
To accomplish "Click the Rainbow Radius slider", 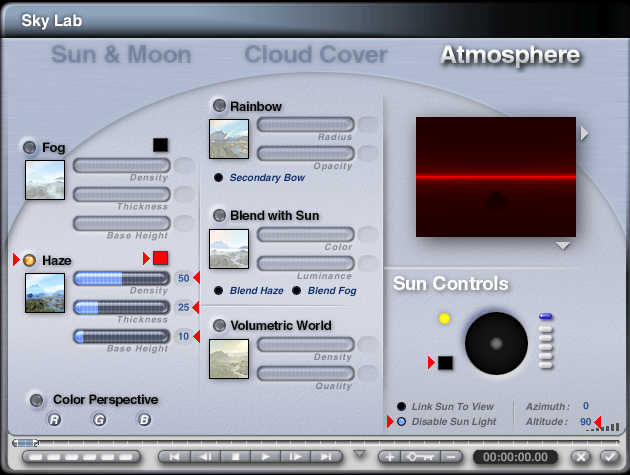I will click(306, 124).
